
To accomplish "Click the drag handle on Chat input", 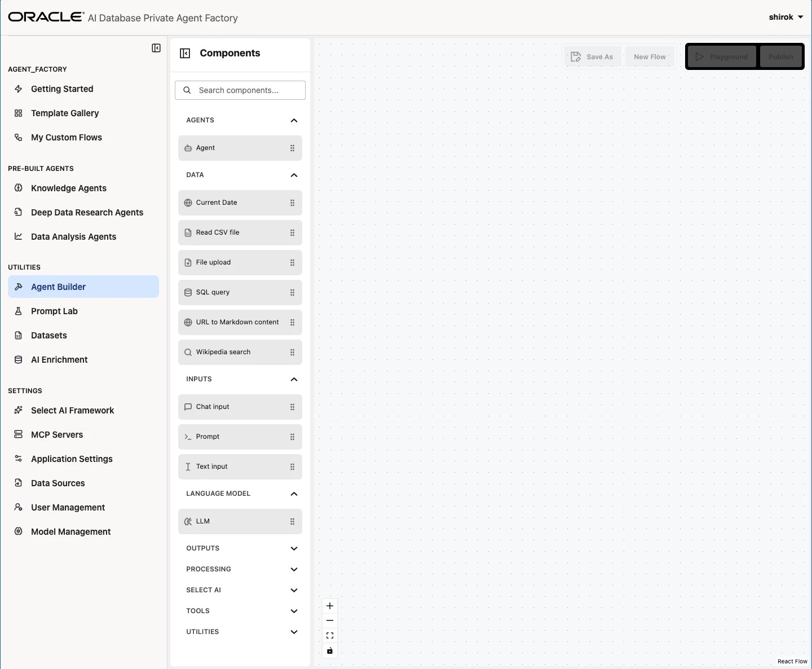I will [x=292, y=407].
